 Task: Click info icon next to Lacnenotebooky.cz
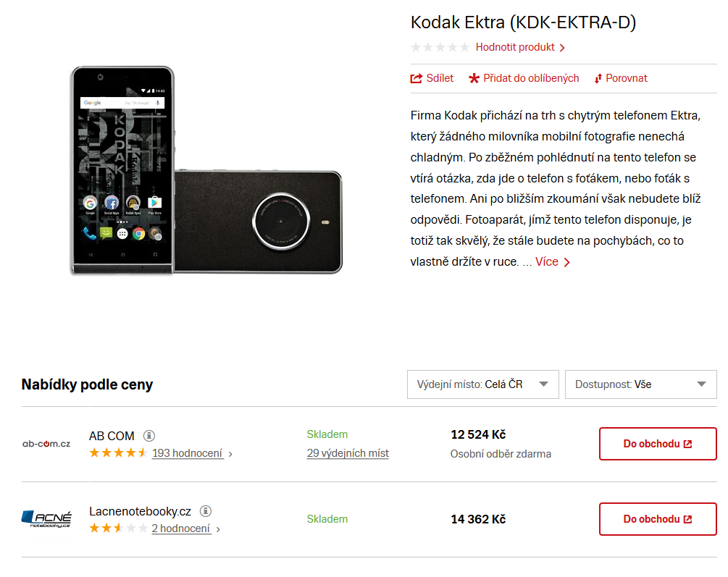click(x=206, y=511)
